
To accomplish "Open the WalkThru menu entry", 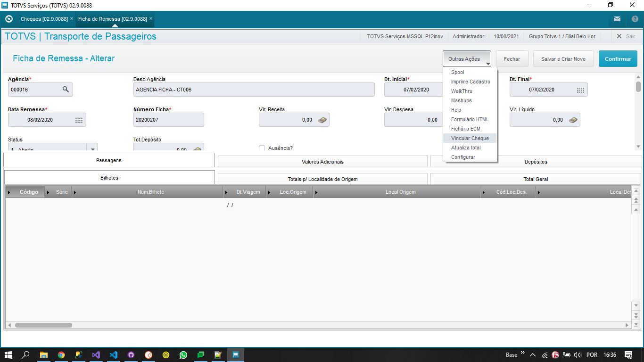I will pos(470,91).
